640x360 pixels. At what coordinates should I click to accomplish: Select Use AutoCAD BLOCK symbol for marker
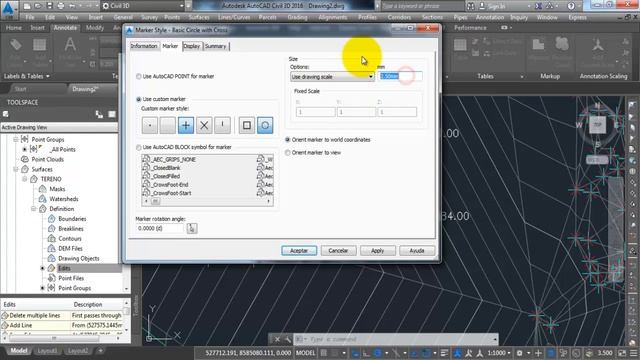click(x=139, y=147)
